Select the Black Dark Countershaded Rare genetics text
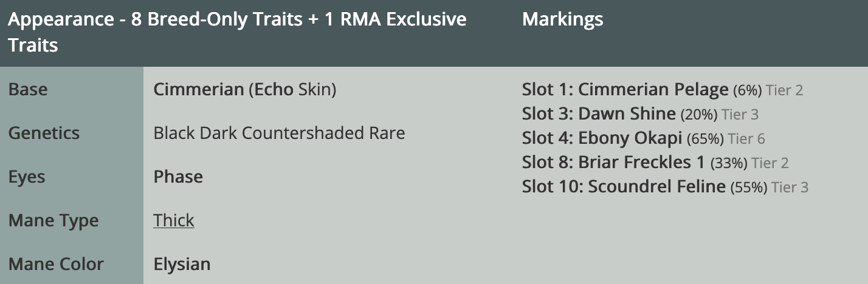Viewport: 868px width, 284px height. (279, 133)
